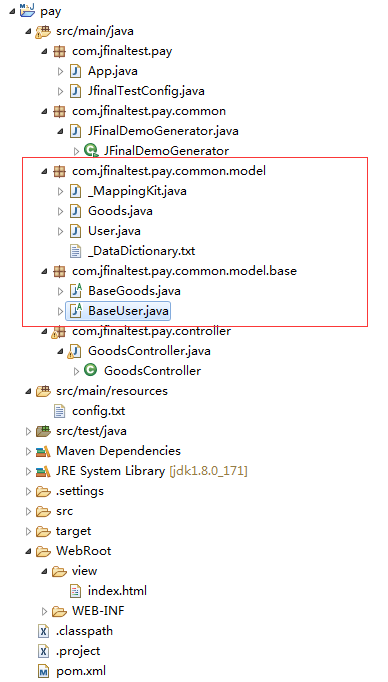Select the WEB-INF folder label
The height and width of the screenshot is (682, 388).
[x=98, y=611]
